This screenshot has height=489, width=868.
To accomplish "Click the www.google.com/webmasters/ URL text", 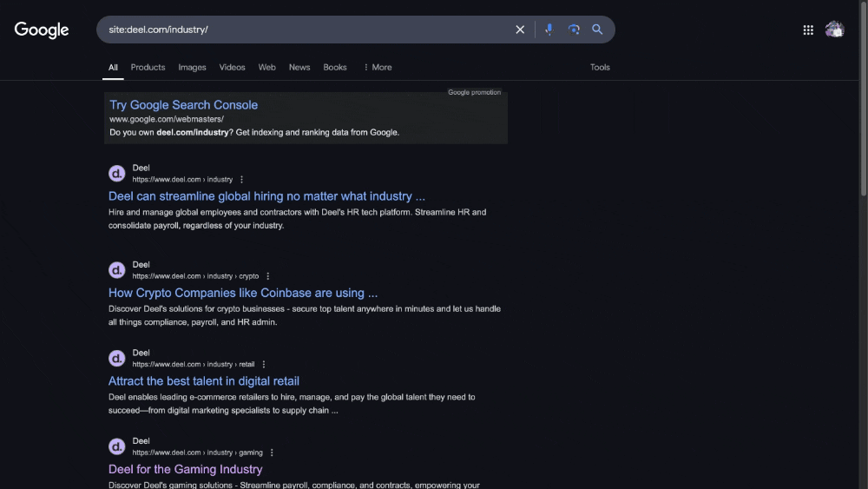I will [167, 119].
